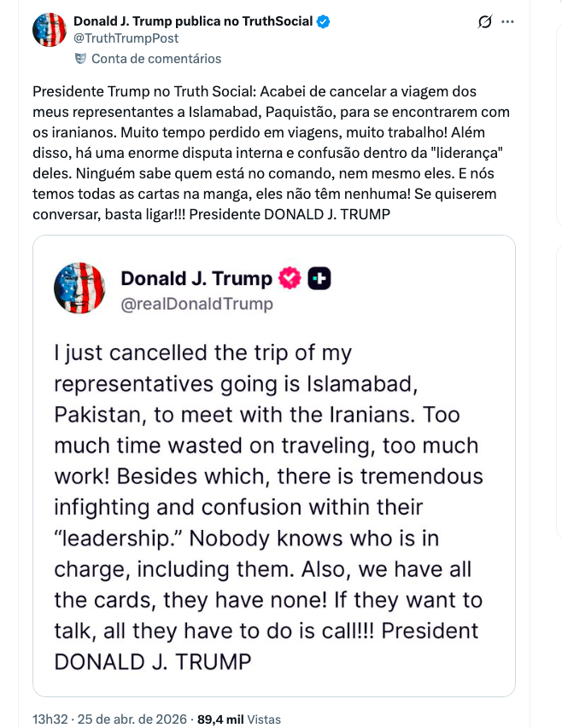Click 'DONALD J. TRUMP' signature in quoted card

[x=153, y=661]
